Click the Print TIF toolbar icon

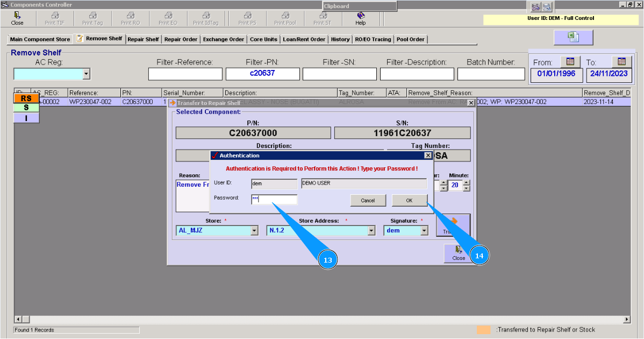[55, 18]
